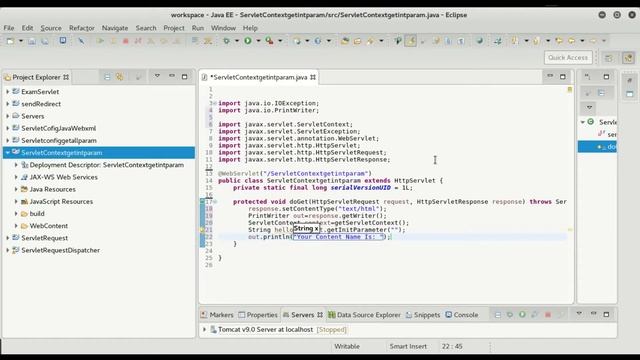Open the New file dropdown arrow
The image size is (640, 360).
[x=20, y=41]
